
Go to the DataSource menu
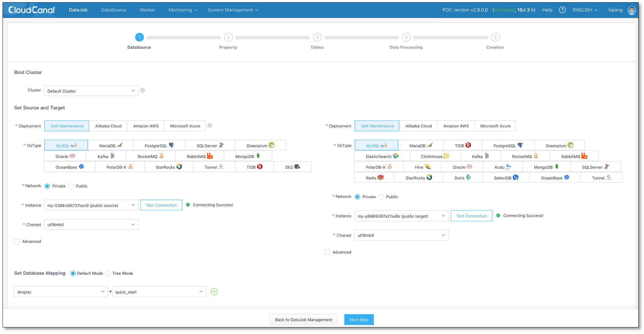[114, 10]
